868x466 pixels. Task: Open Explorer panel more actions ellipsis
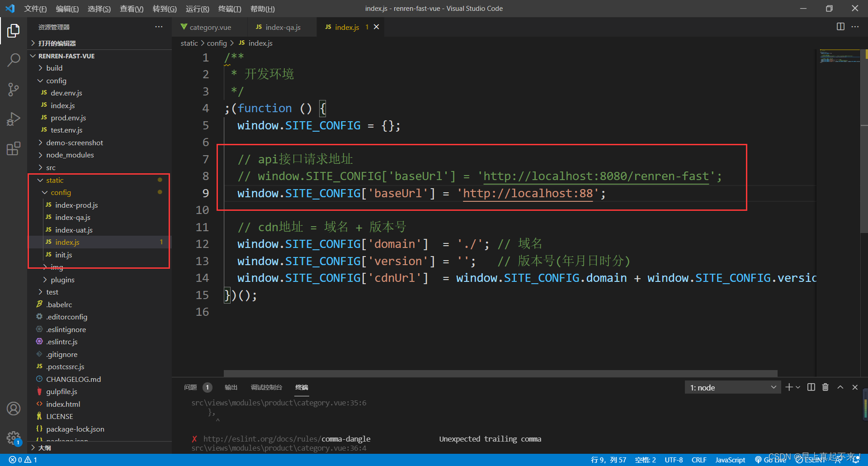159,27
